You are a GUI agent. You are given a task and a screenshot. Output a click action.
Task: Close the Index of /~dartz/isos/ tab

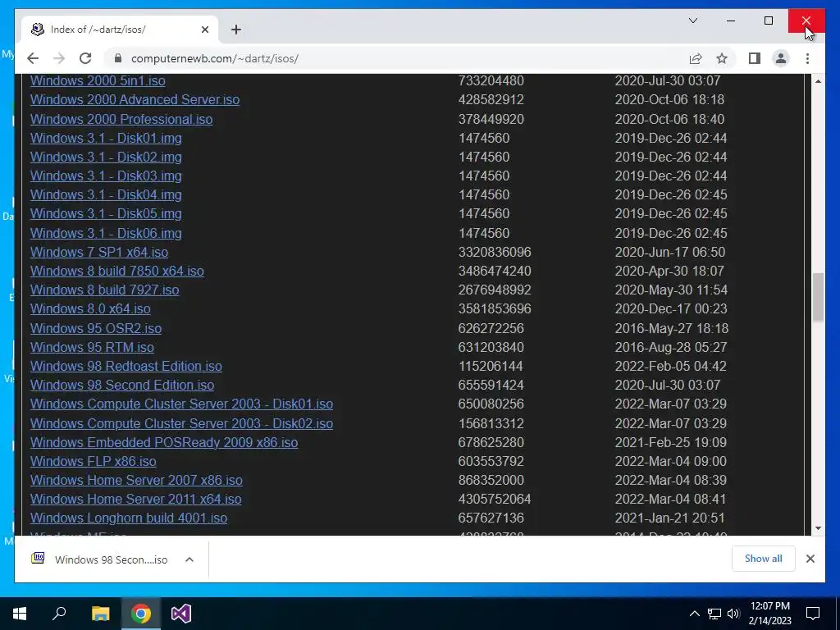click(204, 30)
